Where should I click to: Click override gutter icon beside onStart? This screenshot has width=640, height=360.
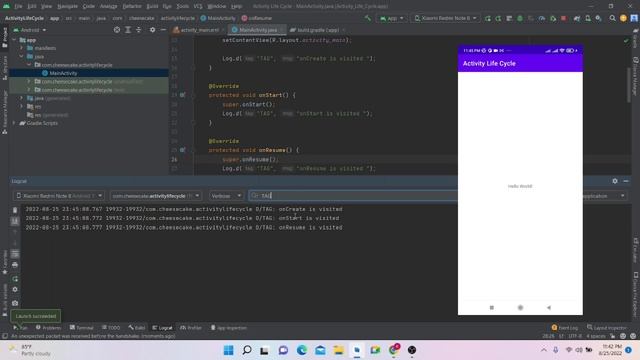click(x=182, y=95)
